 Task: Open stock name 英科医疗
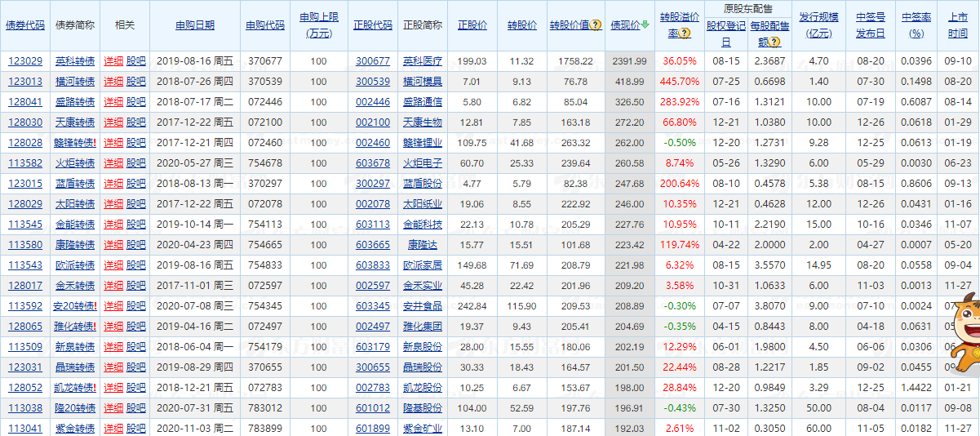pos(423,61)
